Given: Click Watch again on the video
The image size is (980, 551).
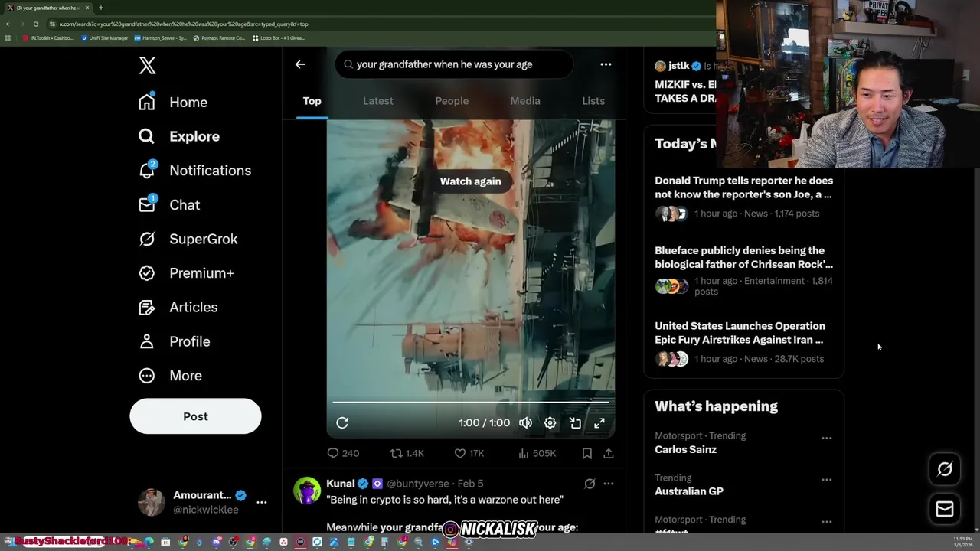Looking at the screenshot, I should (x=471, y=181).
